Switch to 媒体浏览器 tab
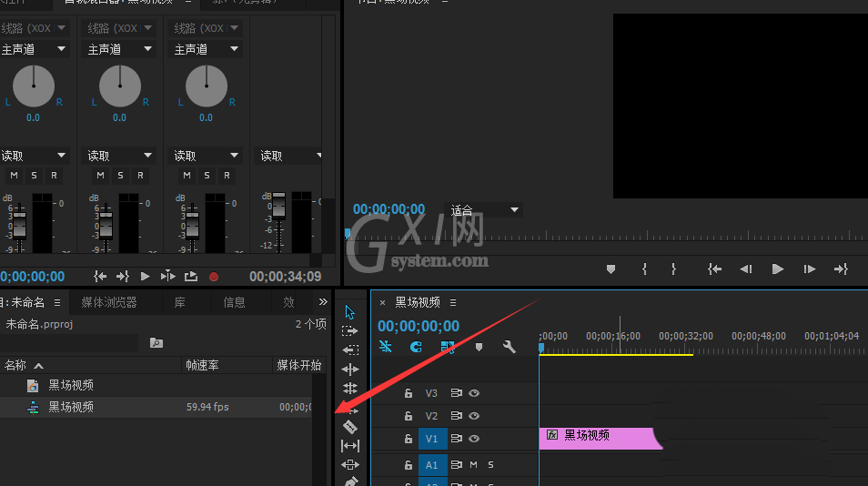Screen dimensions: 868x486 click(x=109, y=302)
